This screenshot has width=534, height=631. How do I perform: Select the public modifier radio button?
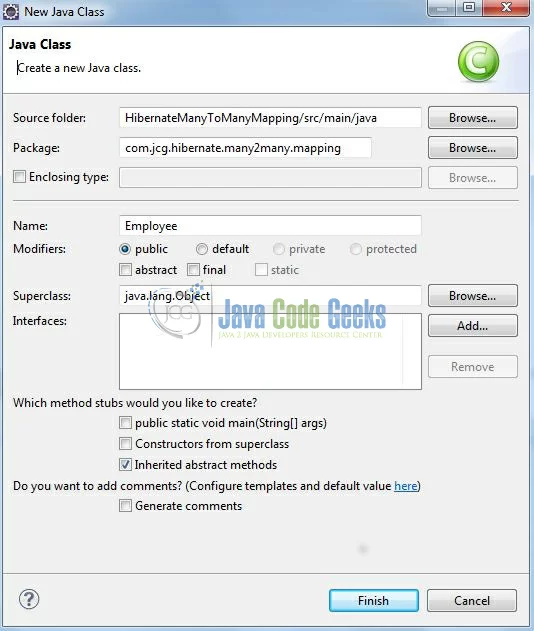[x=125, y=249]
